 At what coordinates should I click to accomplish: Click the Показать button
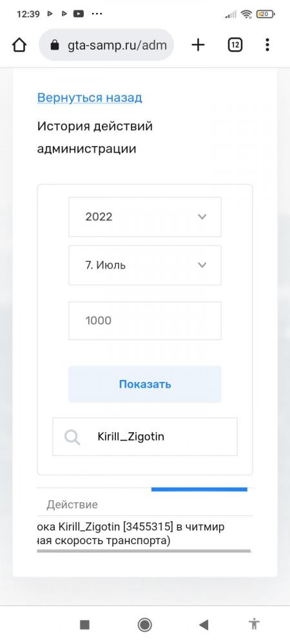pyautogui.click(x=145, y=384)
